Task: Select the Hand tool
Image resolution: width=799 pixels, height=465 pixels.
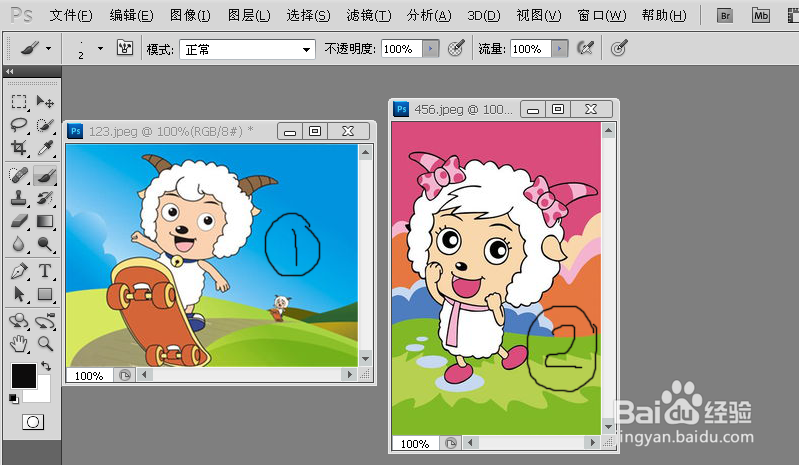Action: [19, 344]
